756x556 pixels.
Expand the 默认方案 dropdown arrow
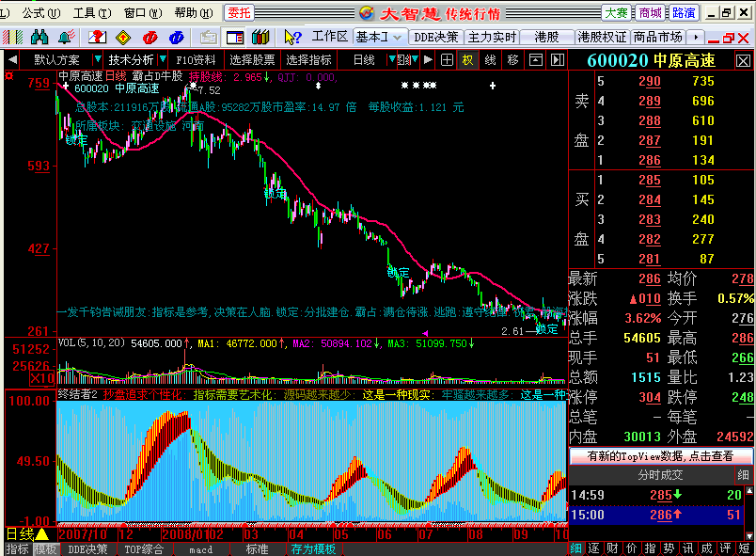(98, 60)
